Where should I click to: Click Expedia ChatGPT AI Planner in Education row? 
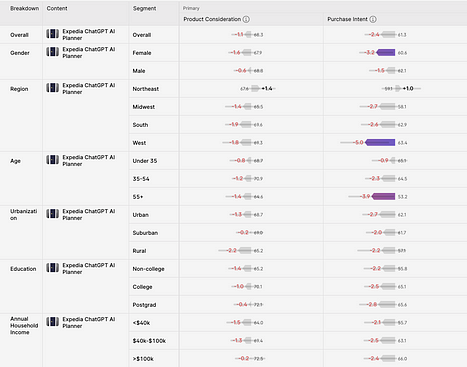point(89,268)
